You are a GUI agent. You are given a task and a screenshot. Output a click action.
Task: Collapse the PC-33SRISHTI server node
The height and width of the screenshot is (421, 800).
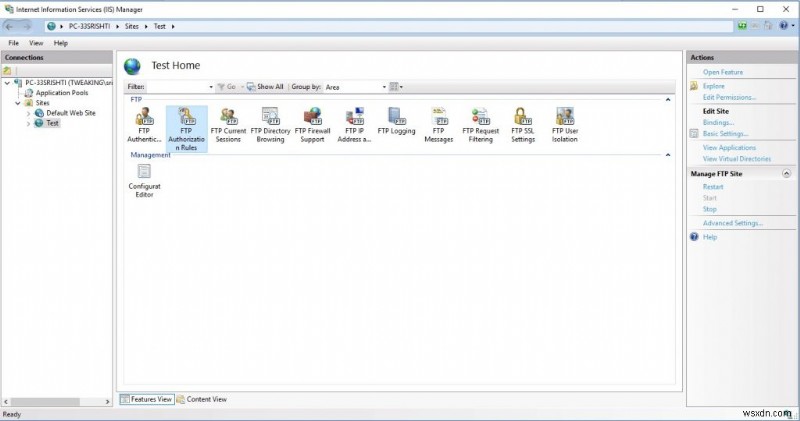[7, 83]
